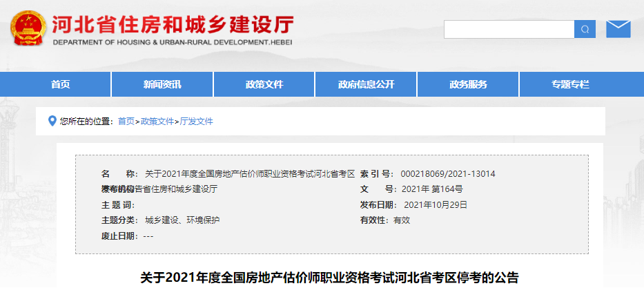This screenshot has width=644, height=288.
Task: Click the 首页 breadcrumb link
Action: 126,122
